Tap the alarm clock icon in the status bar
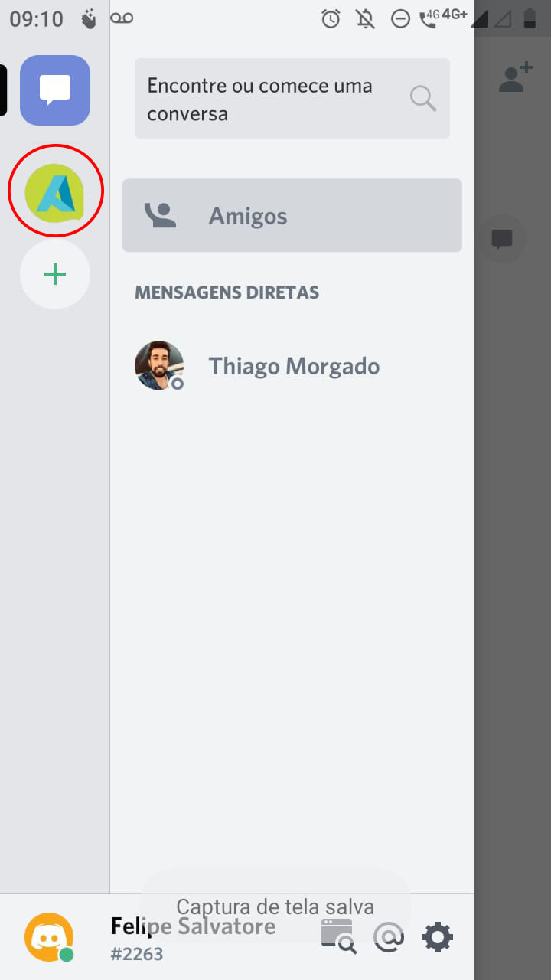The width and height of the screenshot is (551, 980). pos(331,19)
